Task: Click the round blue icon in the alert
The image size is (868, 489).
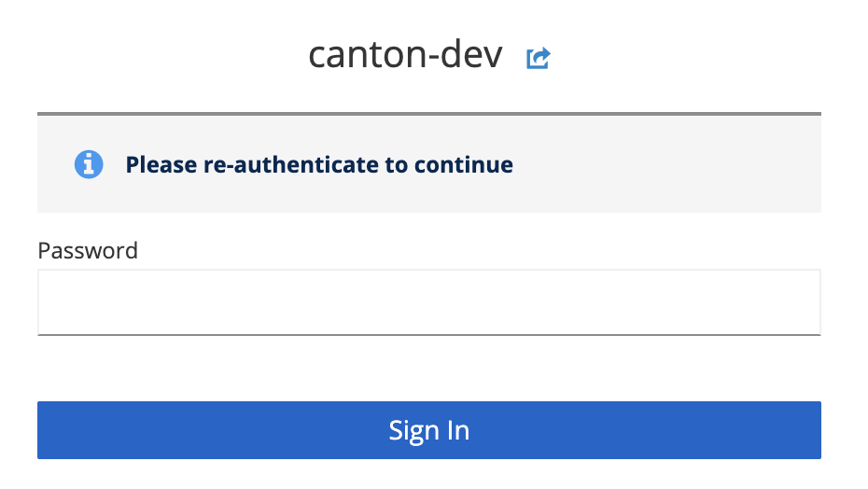Action: (x=89, y=165)
